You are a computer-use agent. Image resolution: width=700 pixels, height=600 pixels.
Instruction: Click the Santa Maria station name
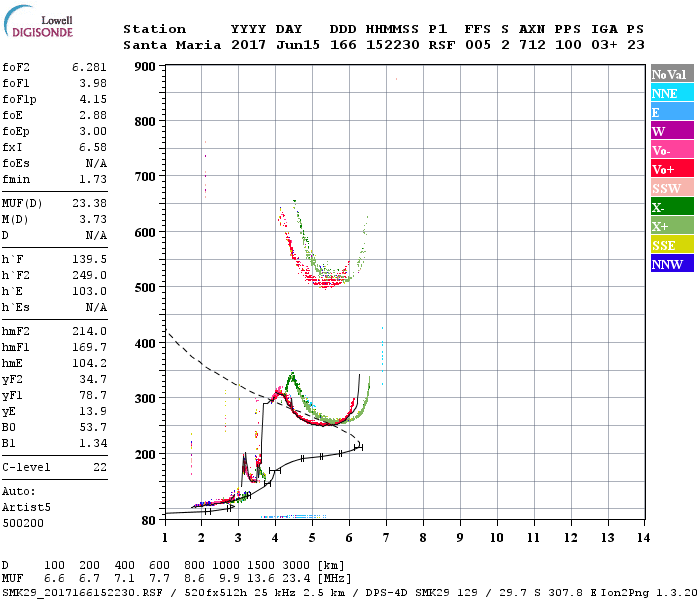[172, 45]
